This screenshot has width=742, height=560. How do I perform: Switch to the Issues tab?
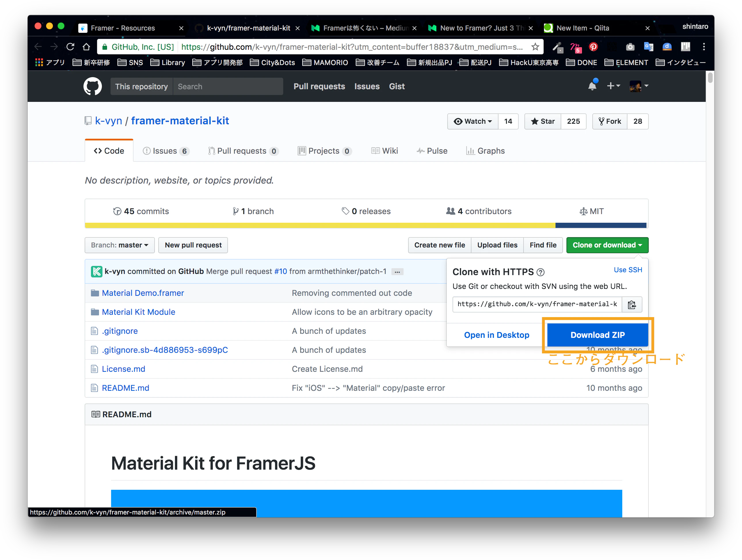(x=166, y=151)
